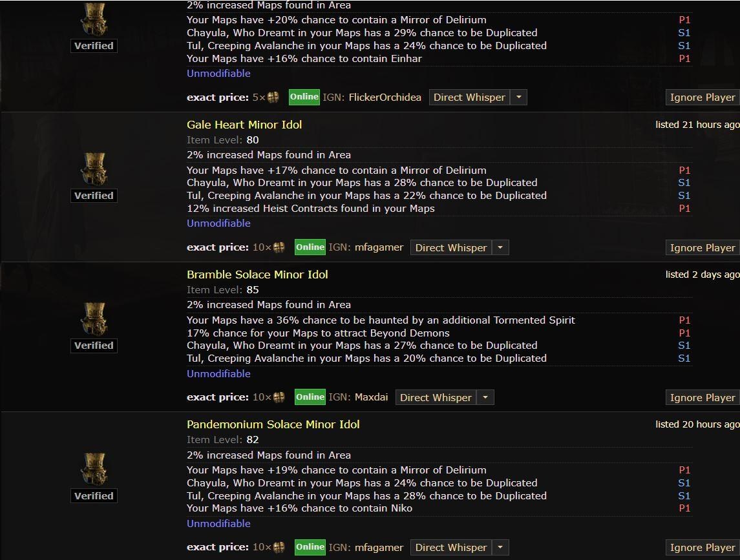Click the currency icon in Pandemonium Solace listing price
Image resolution: width=740 pixels, height=560 pixels.
[x=279, y=547]
